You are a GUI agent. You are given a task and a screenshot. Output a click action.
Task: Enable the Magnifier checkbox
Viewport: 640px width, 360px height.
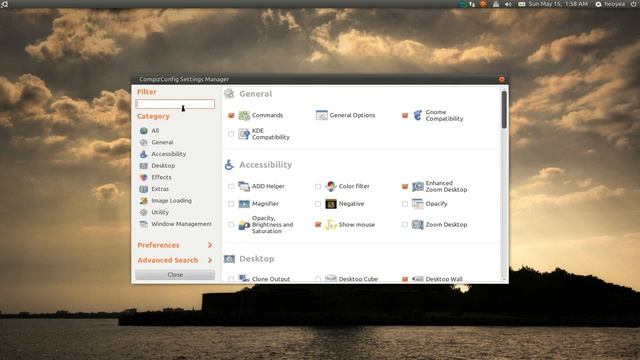click(231, 204)
